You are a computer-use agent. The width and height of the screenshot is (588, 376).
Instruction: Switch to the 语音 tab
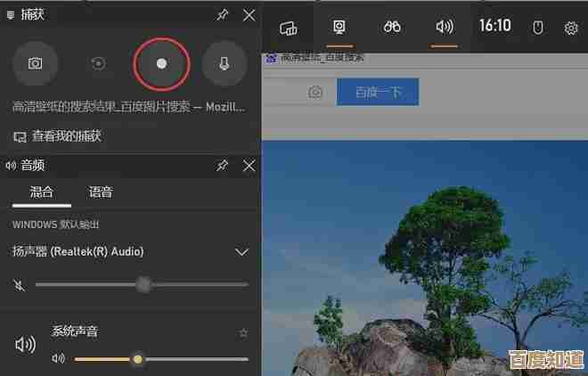[101, 192]
